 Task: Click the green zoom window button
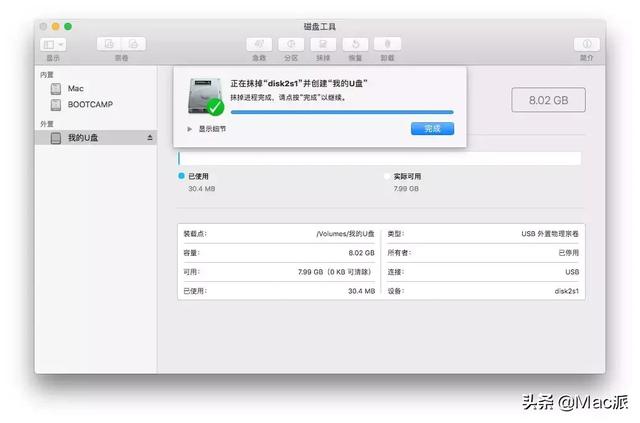pyautogui.click(x=68, y=27)
